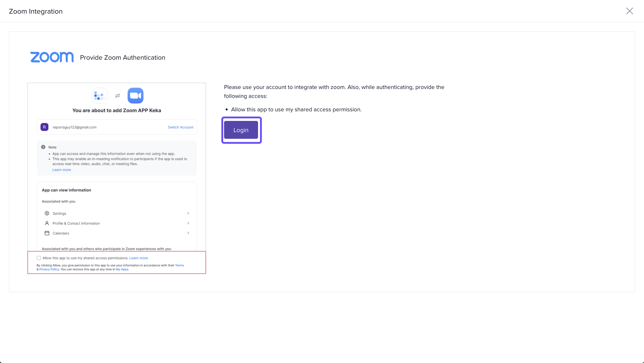The width and height of the screenshot is (644, 363).
Task: Expand Profile & Contact Information chevron
Action: click(x=188, y=223)
